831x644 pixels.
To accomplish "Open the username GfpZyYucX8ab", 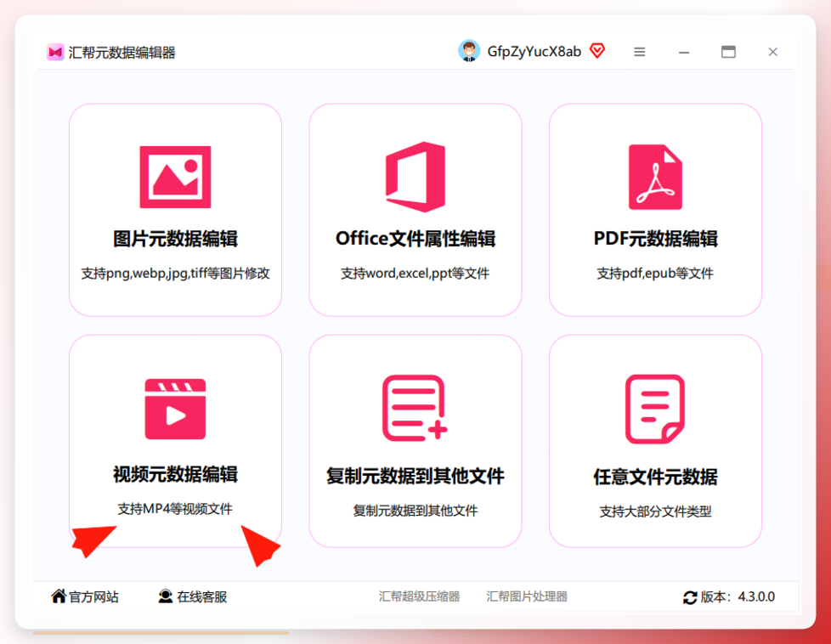I will [534, 52].
